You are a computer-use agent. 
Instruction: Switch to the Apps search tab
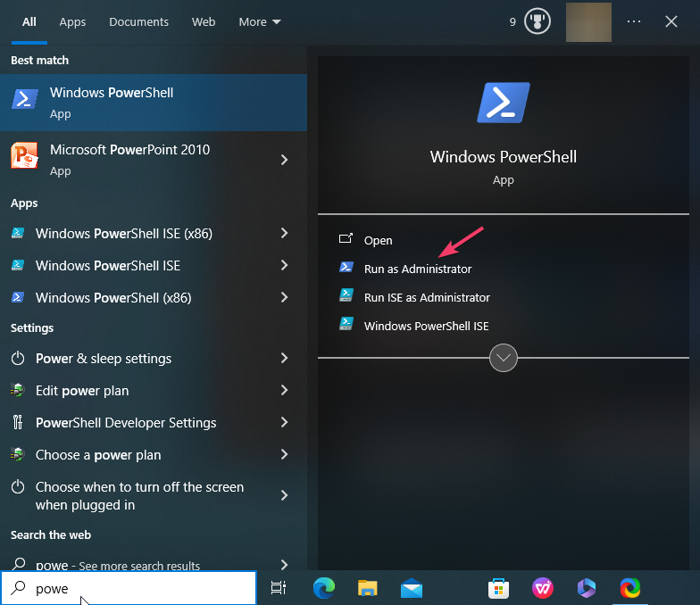tap(72, 21)
